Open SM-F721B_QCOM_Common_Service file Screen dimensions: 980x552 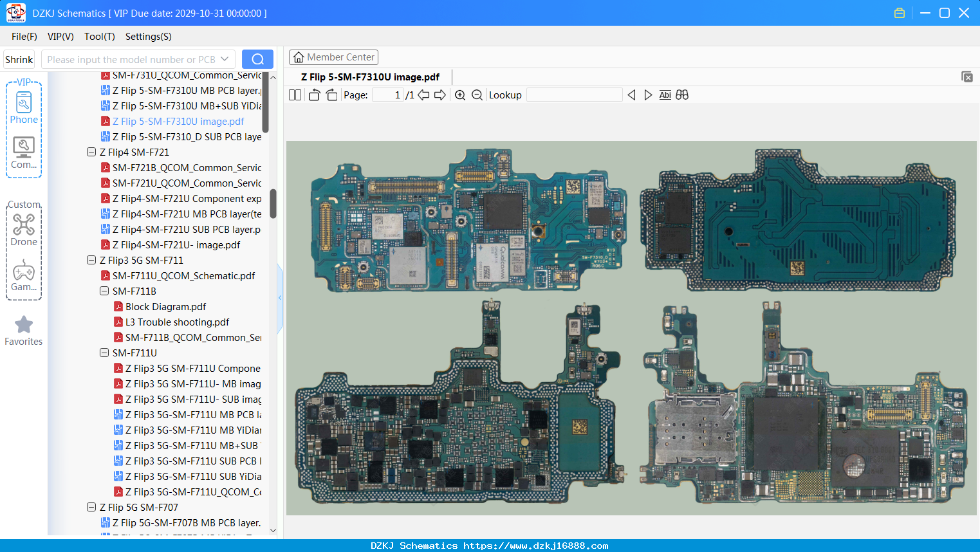[181, 168]
